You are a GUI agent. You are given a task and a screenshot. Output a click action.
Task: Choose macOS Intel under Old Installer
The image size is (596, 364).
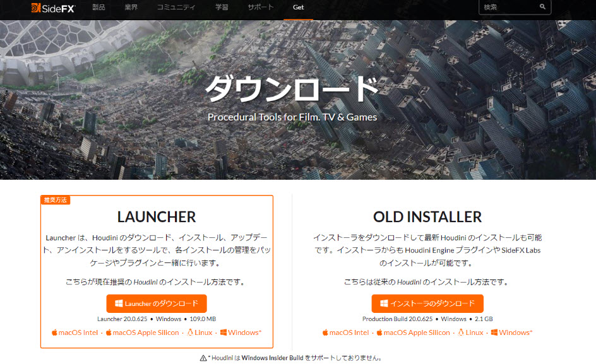click(346, 332)
